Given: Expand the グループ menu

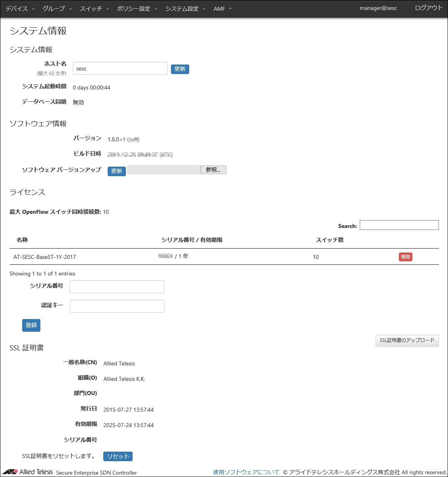Looking at the screenshot, I should pos(57,8).
